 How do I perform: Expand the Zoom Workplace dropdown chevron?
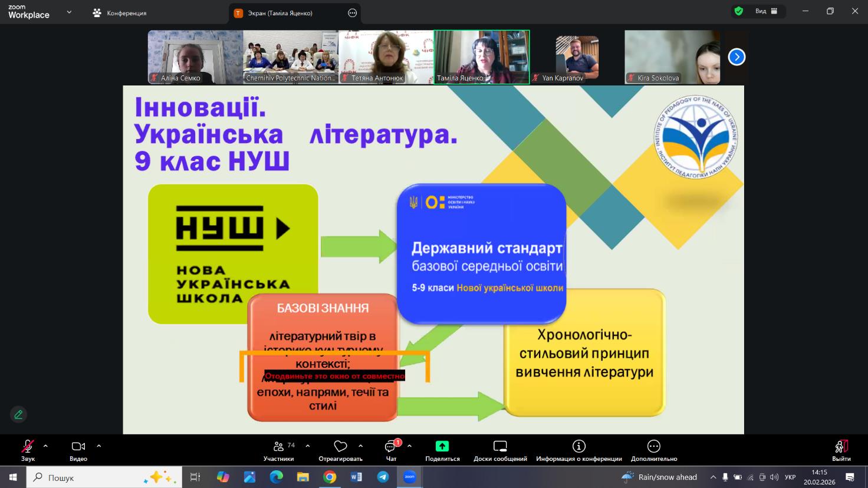pyautogui.click(x=69, y=12)
